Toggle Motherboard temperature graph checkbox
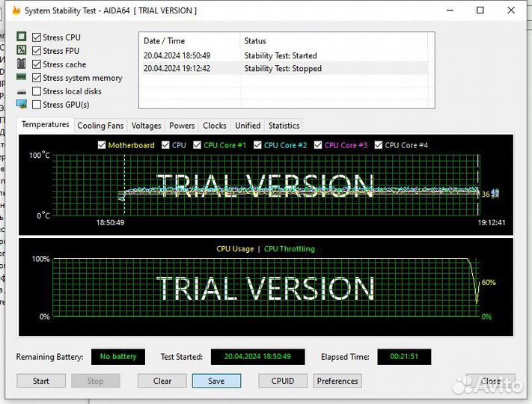Image resolution: width=532 pixels, height=404 pixels. pyautogui.click(x=102, y=145)
